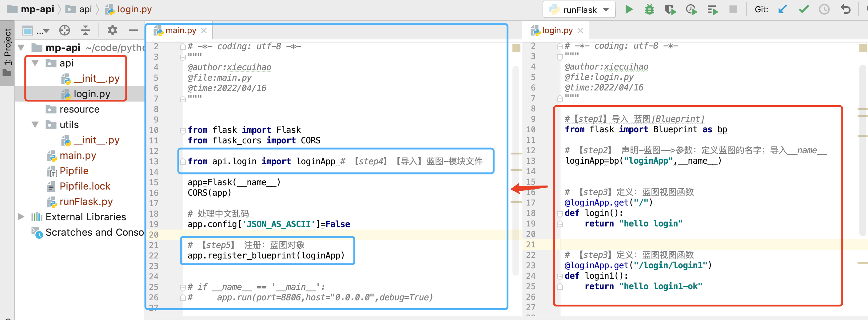Viewport: 868px width, 320px height.
Task: Revert changes with rollback arrow
Action: pos(846,10)
